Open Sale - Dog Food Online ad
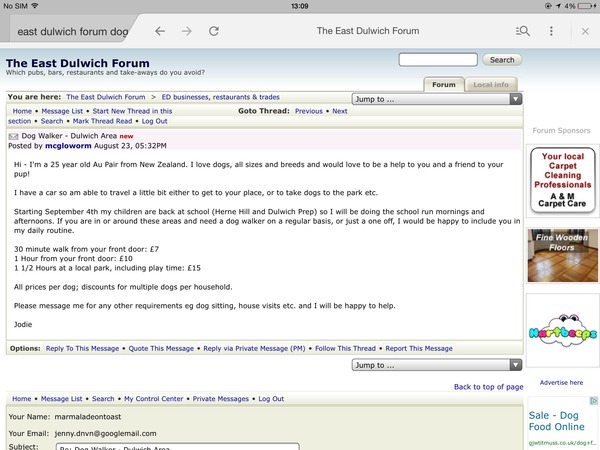Screen dimensions: 600x450 click(x=557, y=421)
